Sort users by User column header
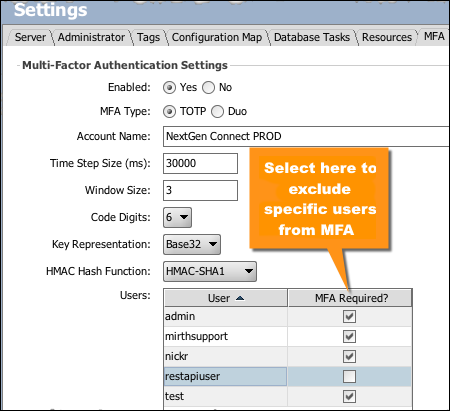 (x=226, y=298)
